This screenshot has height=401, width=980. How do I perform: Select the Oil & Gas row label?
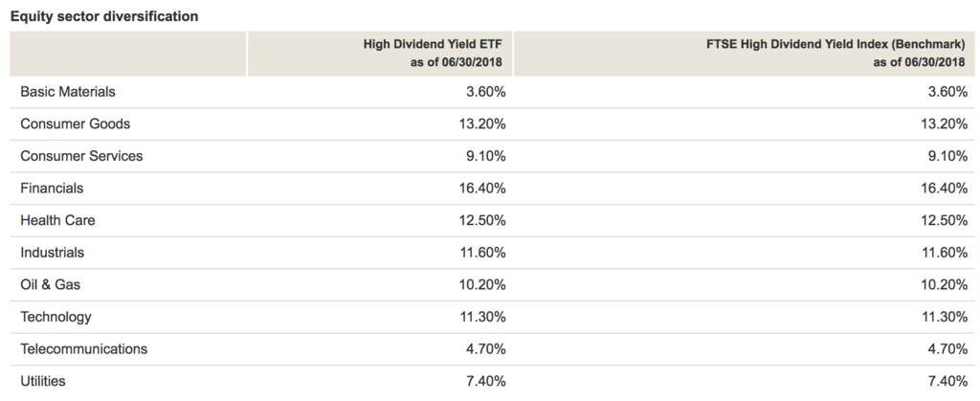pyautogui.click(x=50, y=285)
